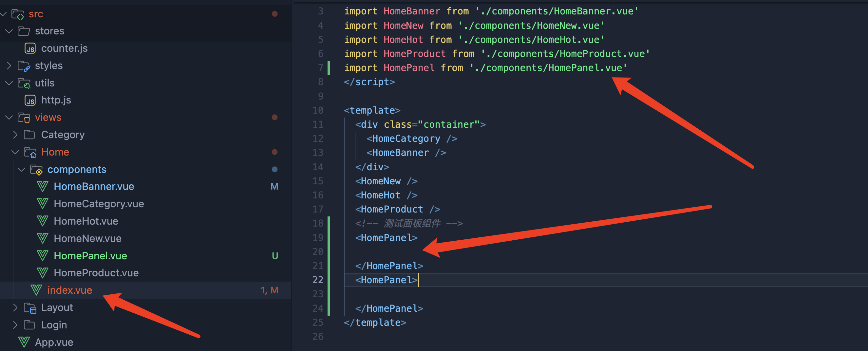The image size is (868, 351).
Task: Click the Home folder icon
Action: point(30,152)
